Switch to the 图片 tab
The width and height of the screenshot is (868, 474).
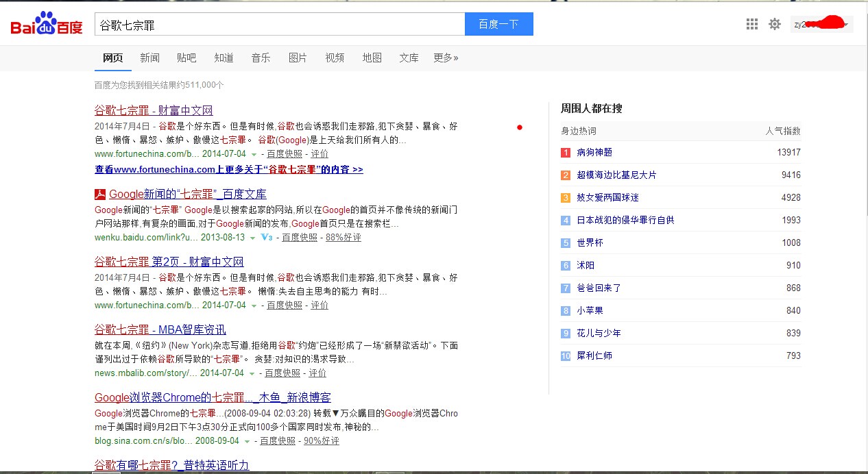coord(298,58)
